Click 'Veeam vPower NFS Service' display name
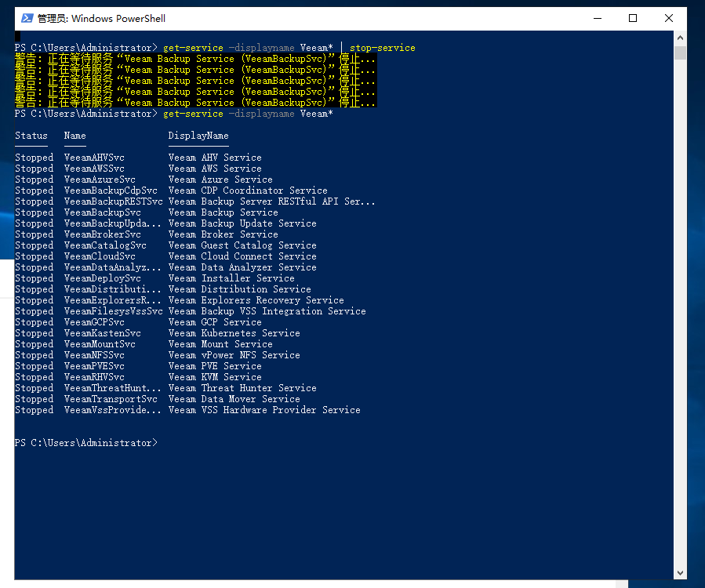Viewport: 705px width, 588px height. pos(234,355)
